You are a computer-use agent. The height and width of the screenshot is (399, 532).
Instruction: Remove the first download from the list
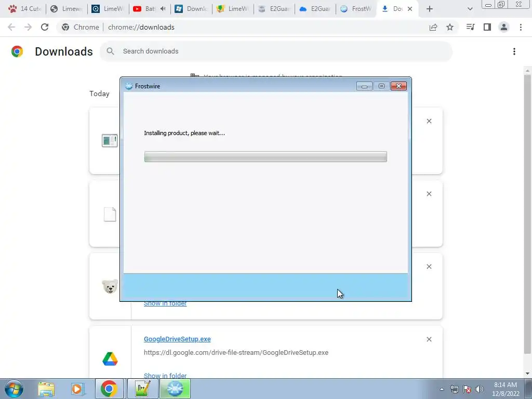tap(429, 121)
